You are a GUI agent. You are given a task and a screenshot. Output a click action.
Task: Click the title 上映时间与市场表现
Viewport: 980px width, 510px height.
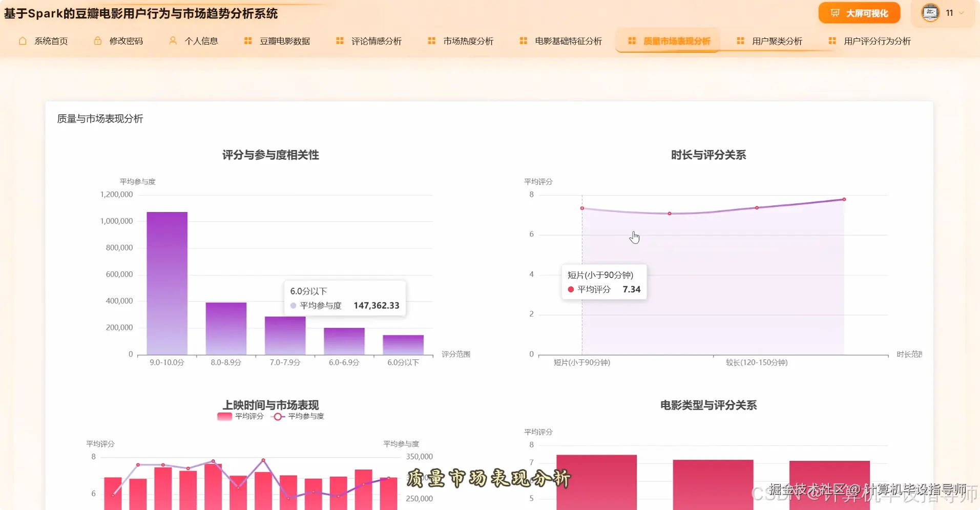[x=270, y=405]
